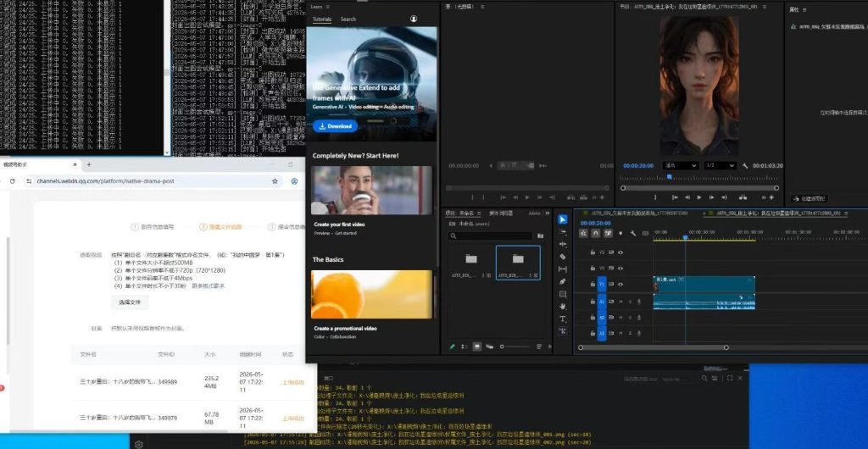Select first AUTO_SEQ sequence tab in timeline

639,213
